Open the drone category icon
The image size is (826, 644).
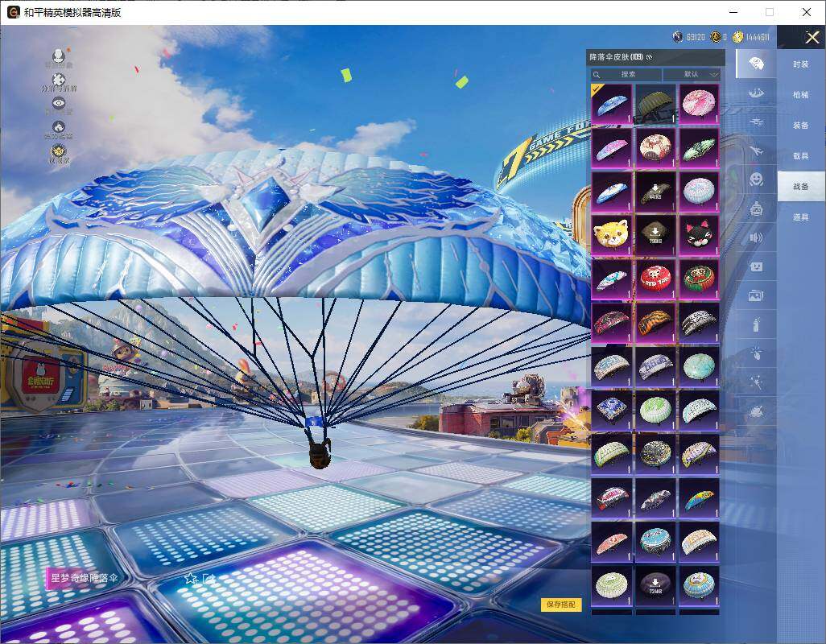tap(756, 122)
